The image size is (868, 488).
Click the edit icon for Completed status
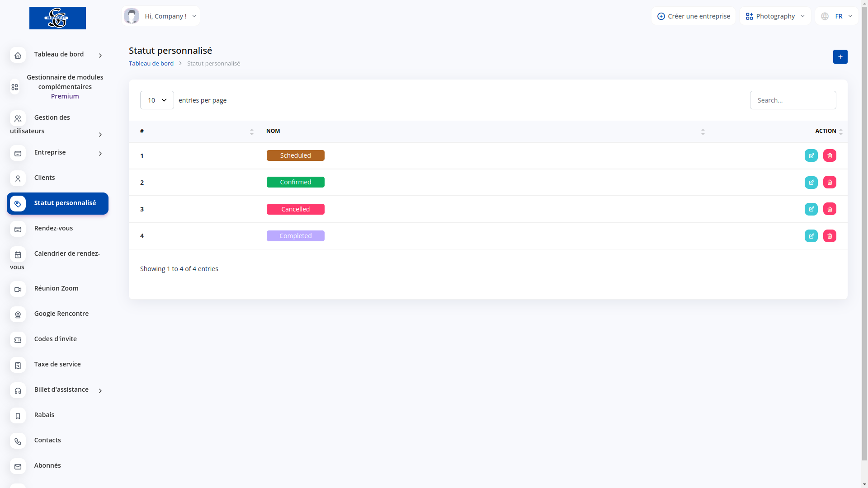pyautogui.click(x=811, y=236)
